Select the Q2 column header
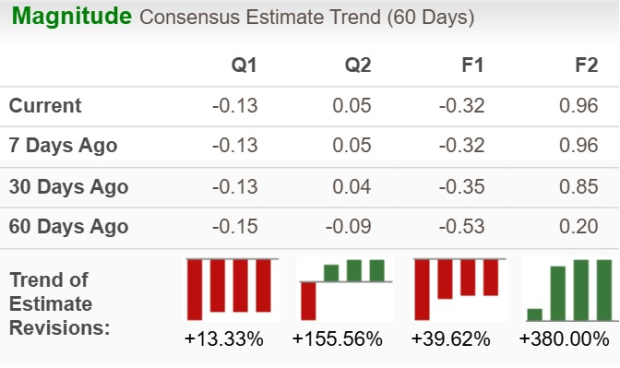Viewport: 620px width, 368px height. [358, 65]
